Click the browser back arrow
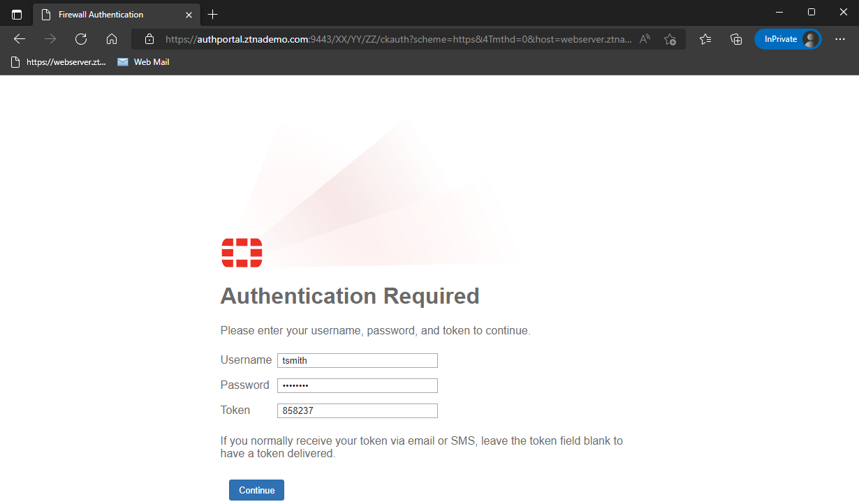This screenshot has height=504, width=859. tap(20, 39)
